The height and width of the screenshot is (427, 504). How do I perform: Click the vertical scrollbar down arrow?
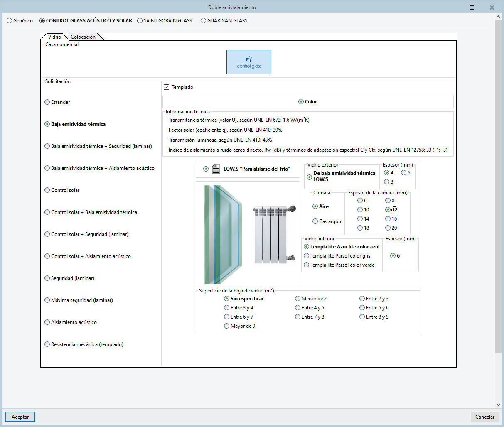499,405
